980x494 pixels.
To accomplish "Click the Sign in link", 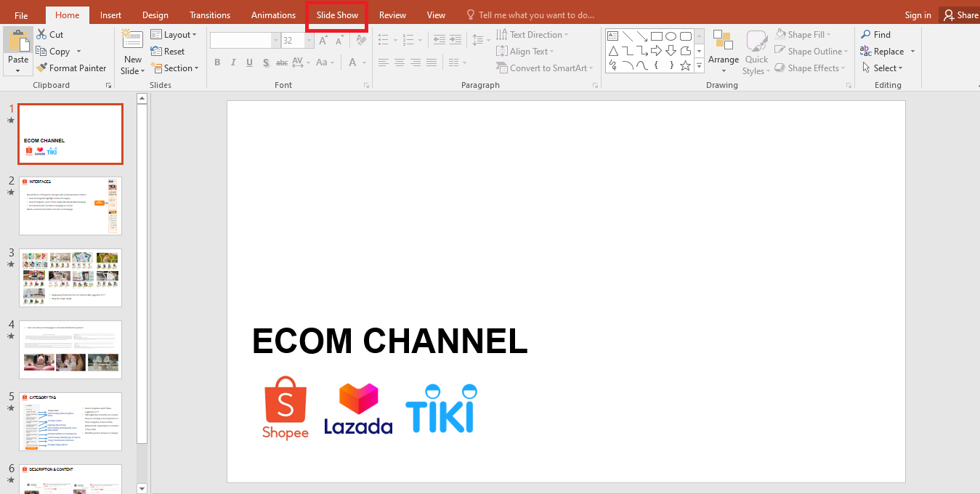I will pos(918,15).
